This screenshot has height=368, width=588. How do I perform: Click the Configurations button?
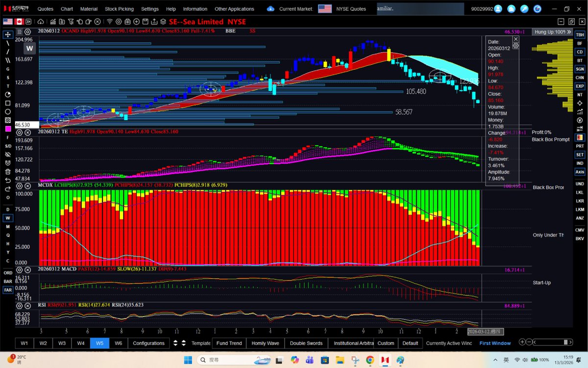(x=148, y=343)
